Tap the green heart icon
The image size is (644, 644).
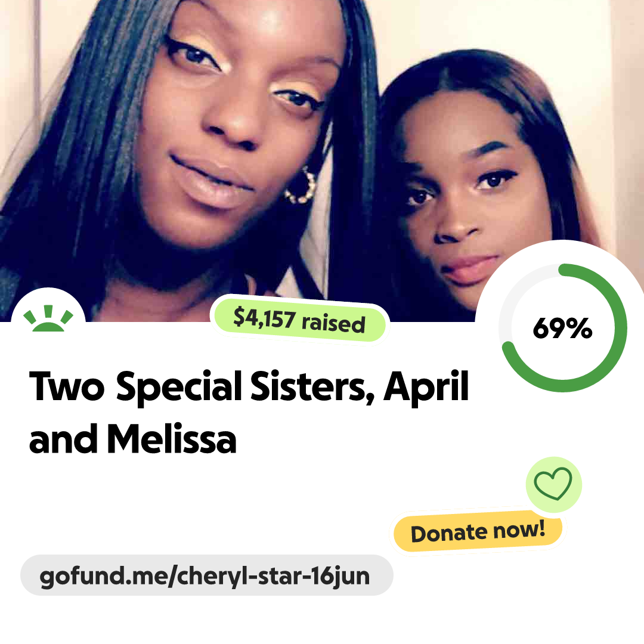553,484
